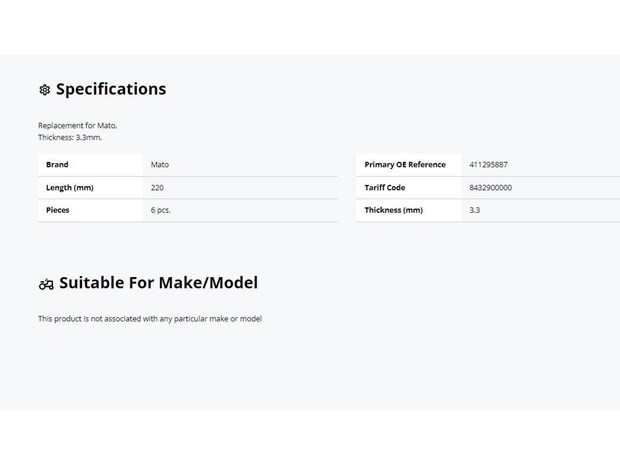
Task: Click the tractor icon beside Suitable For Make/Model
Action: 46,284
